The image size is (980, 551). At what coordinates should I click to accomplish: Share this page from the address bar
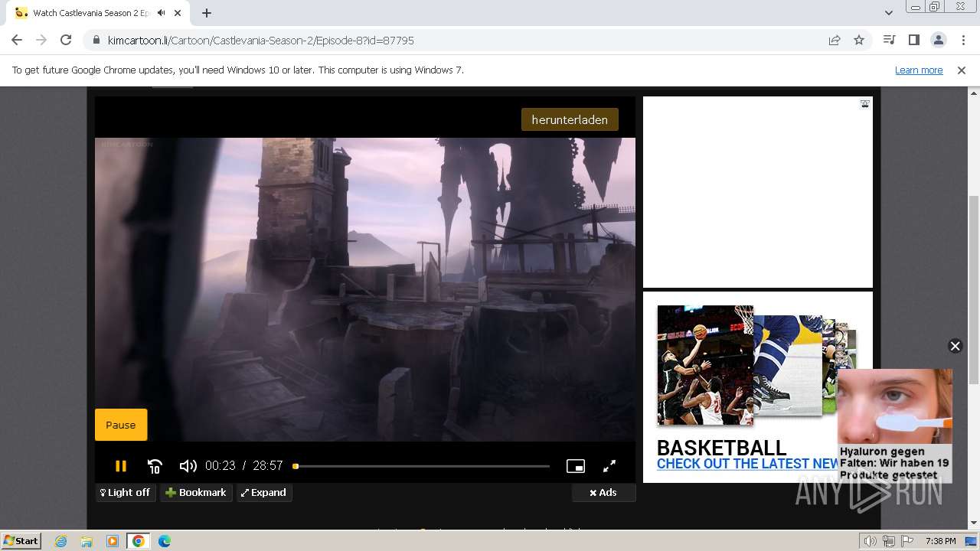click(835, 41)
